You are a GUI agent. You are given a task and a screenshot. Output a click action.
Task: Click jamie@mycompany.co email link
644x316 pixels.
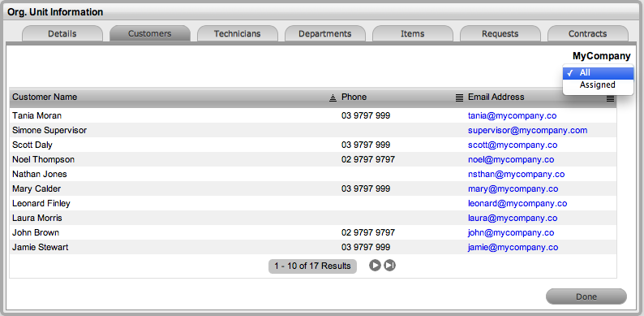[513, 248]
